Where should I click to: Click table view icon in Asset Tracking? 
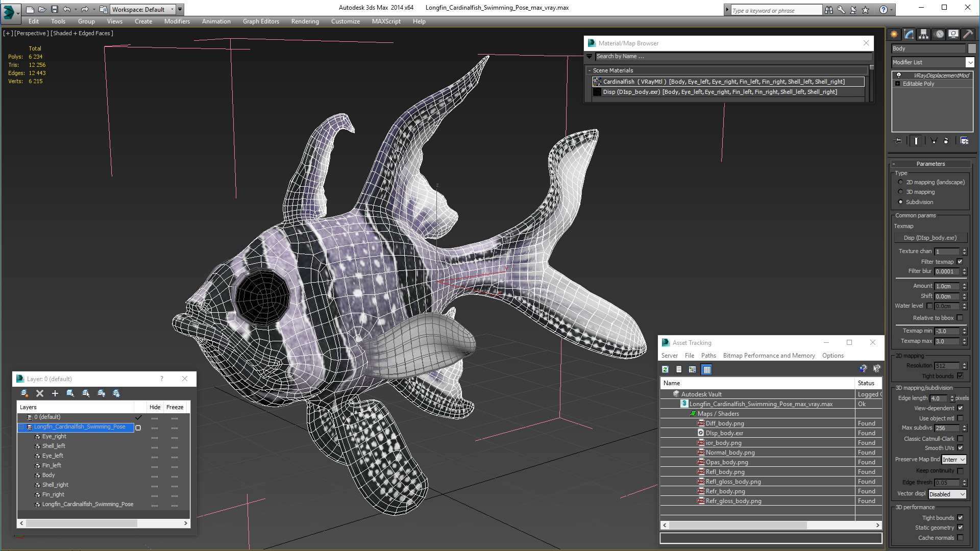[706, 369]
